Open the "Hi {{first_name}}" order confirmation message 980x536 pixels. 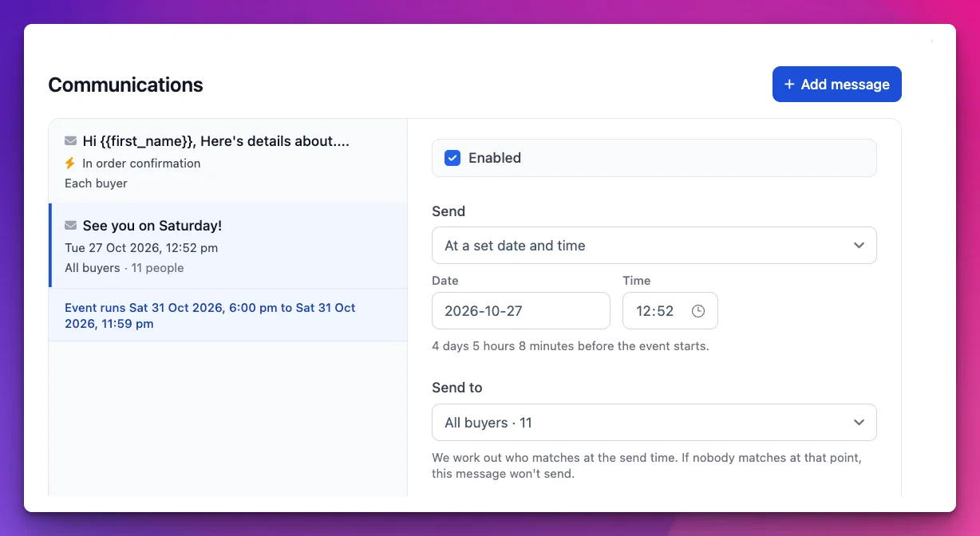[228, 161]
